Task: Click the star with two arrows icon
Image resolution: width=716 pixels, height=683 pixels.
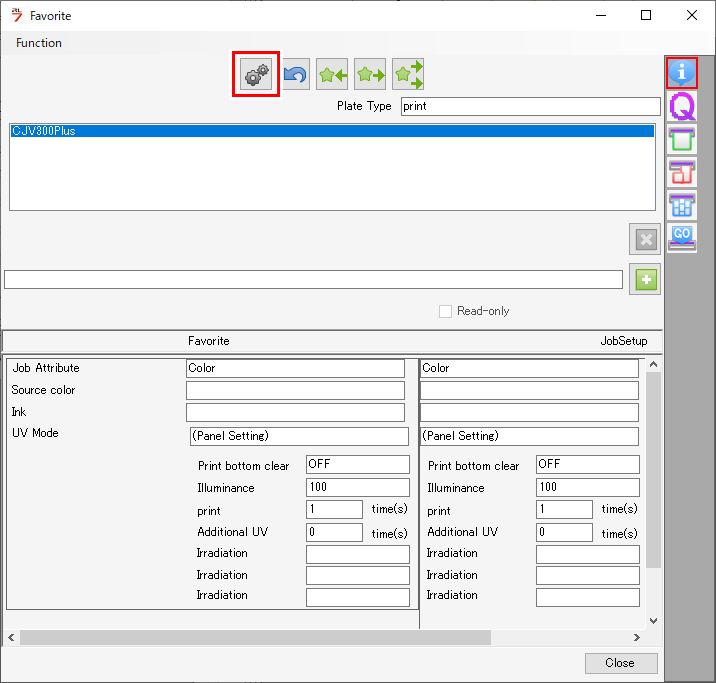Action: point(408,75)
